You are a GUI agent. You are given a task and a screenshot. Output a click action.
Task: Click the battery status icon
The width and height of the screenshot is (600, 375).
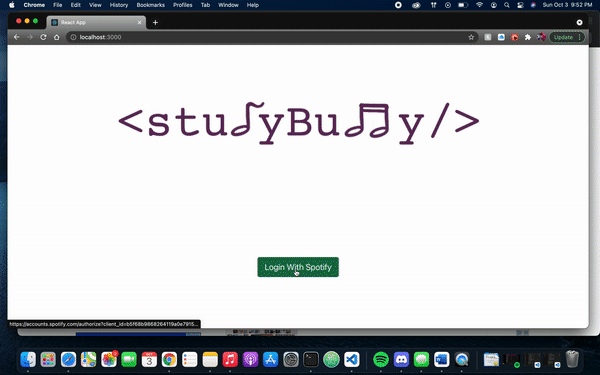463,5
